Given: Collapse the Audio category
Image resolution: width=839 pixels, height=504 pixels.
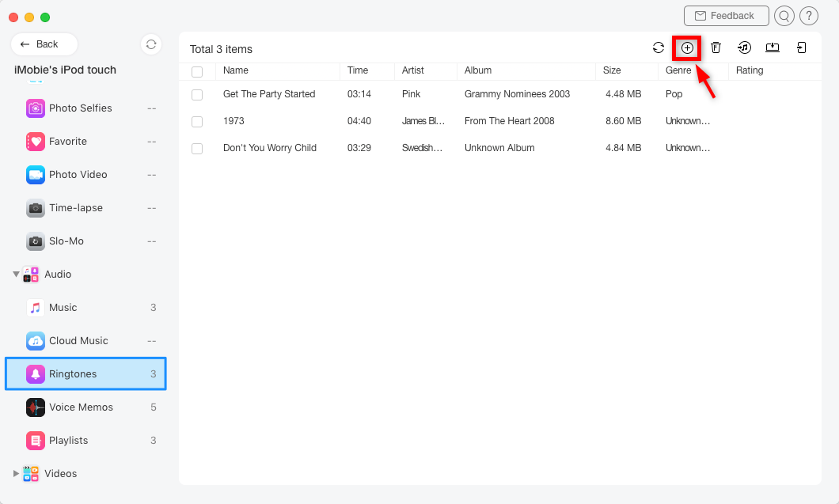Looking at the screenshot, I should click(x=17, y=275).
